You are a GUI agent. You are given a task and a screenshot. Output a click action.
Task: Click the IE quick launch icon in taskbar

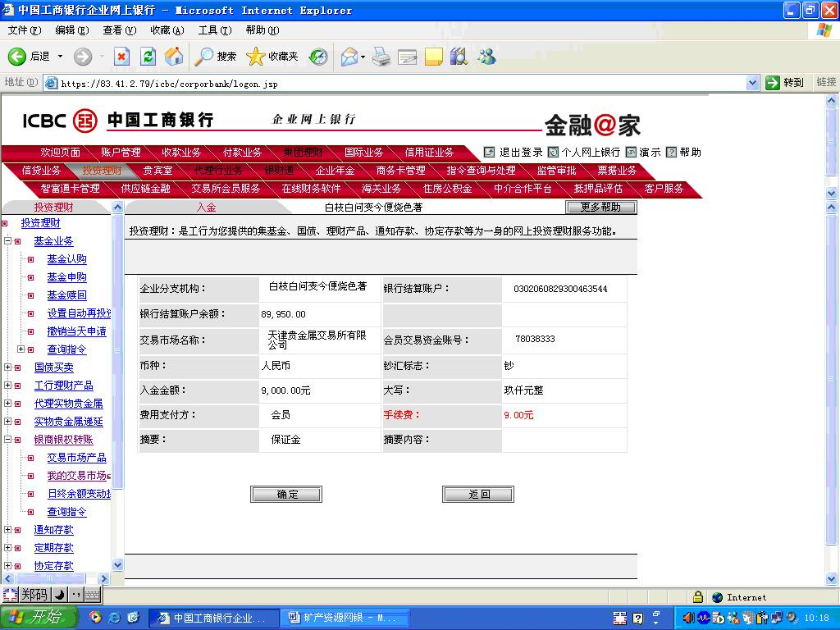click(114, 618)
